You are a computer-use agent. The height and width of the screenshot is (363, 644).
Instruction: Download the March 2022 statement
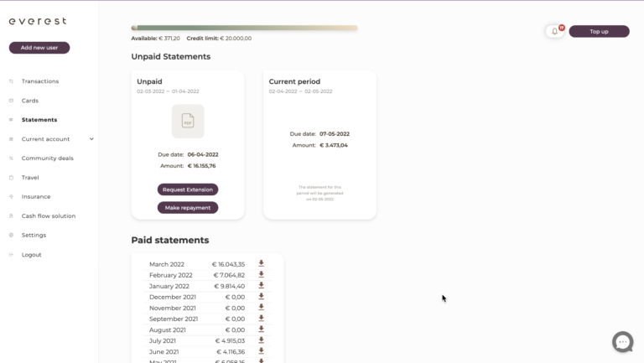click(262, 263)
